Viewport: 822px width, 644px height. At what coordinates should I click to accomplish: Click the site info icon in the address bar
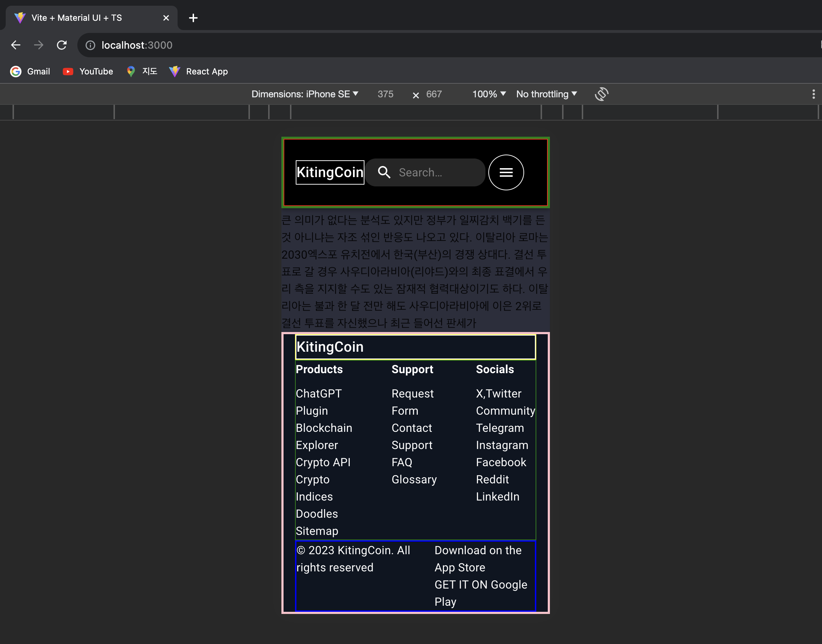coord(90,45)
